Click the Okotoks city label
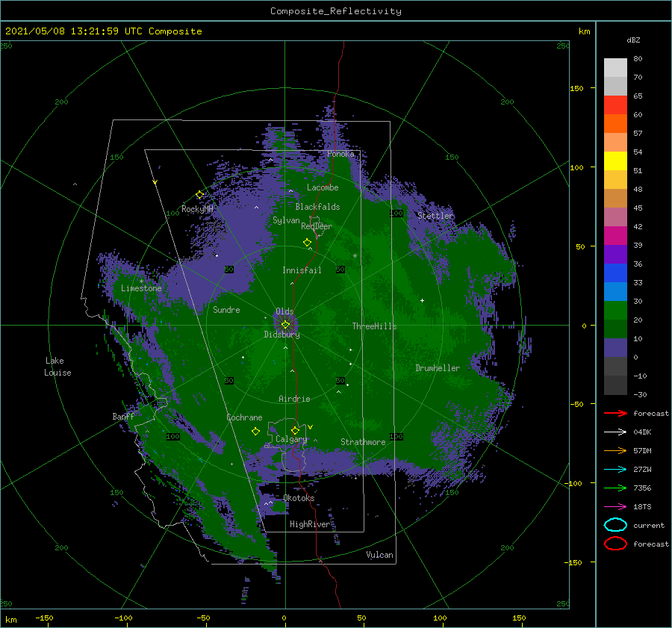Viewport: 672px width, 628px height. coord(299,498)
